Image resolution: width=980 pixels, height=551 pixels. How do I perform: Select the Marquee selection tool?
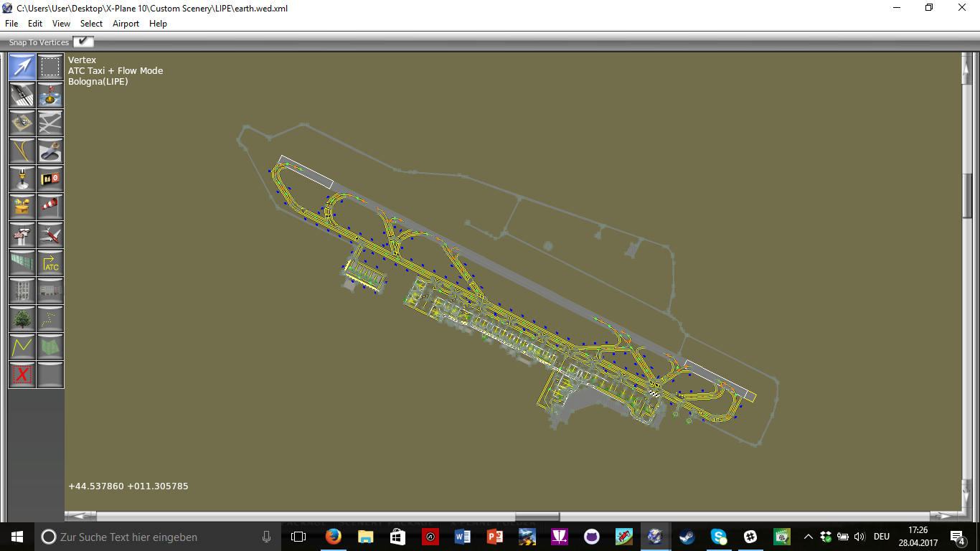click(x=50, y=67)
